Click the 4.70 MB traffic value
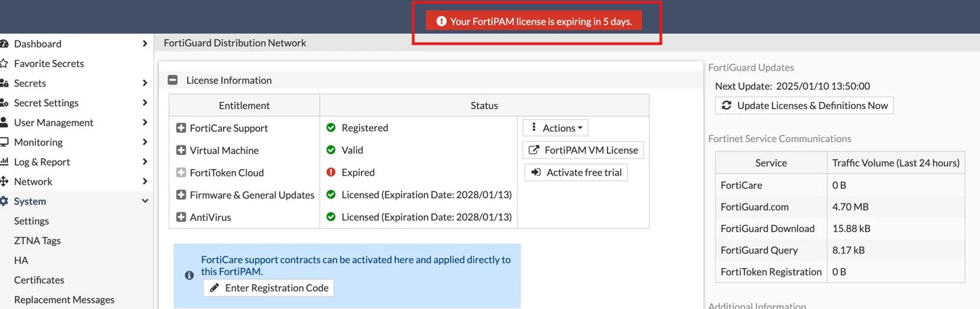980x309 pixels. click(x=850, y=207)
